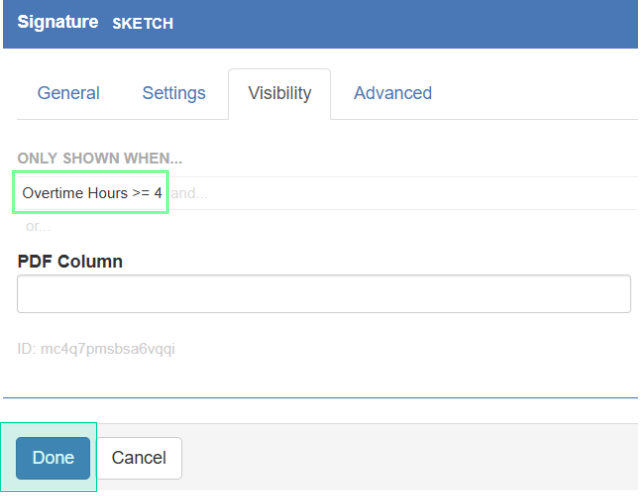Focus the PDF Column text field
Screen dimensions: 643x496
pyautogui.click(x=324, y=294)
